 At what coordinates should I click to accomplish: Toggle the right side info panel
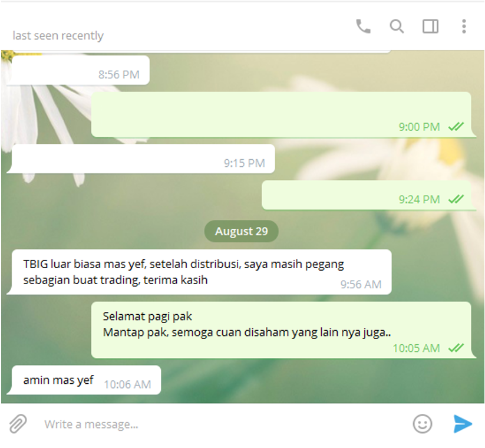pyautogui.click(x=430, y=27)
